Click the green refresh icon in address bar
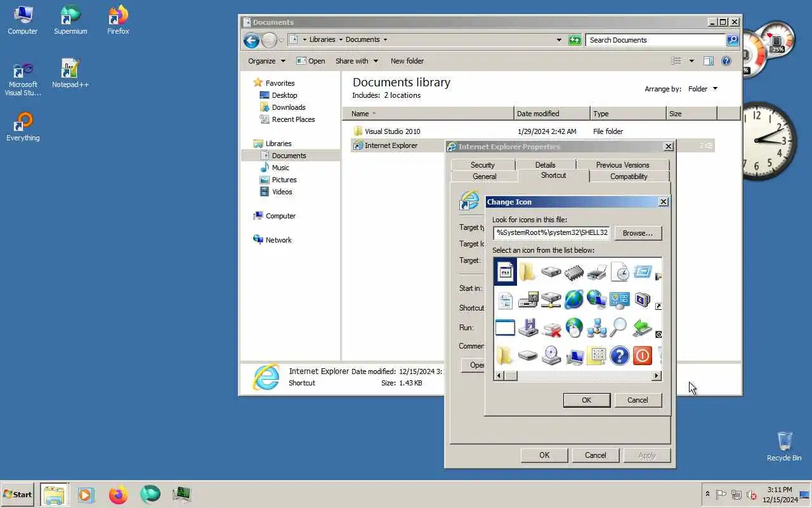 point(575,40)
